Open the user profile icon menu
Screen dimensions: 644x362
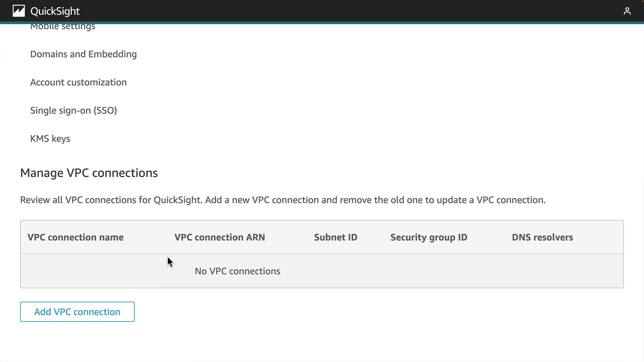(x=627, y=11)
